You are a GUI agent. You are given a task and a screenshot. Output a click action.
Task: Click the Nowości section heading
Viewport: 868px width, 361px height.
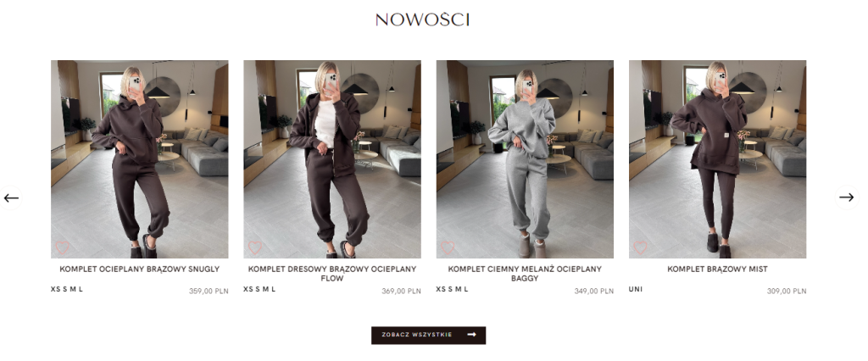pyautogui.click(x=422, y=20)
